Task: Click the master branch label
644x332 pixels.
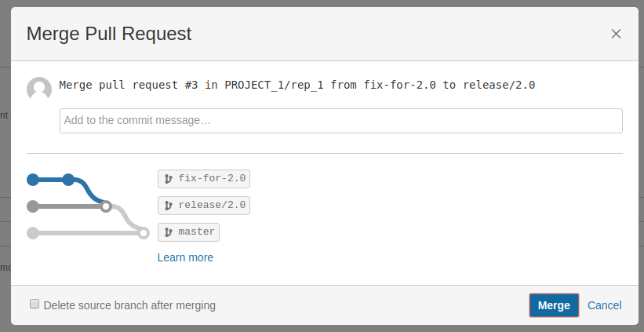Action: point(196,232)
